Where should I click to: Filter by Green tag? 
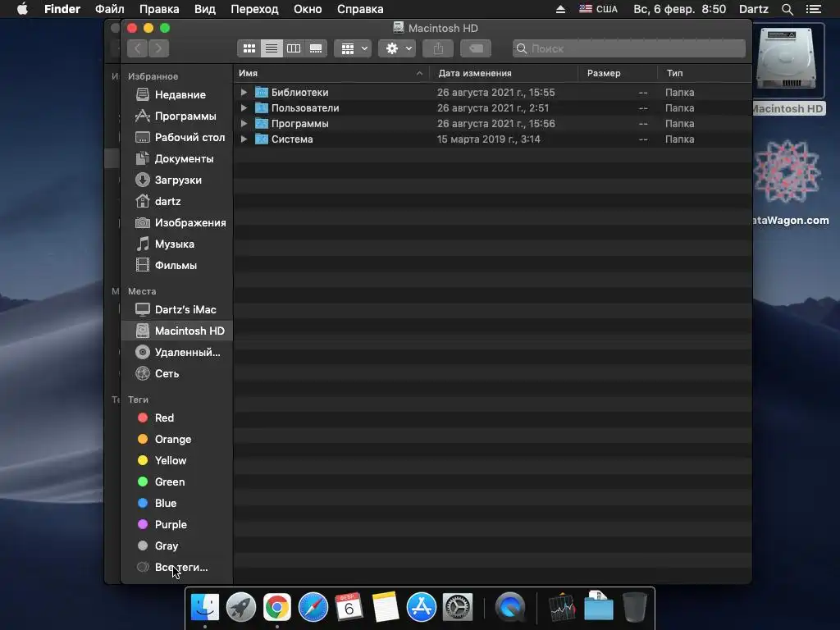(177, 482)
